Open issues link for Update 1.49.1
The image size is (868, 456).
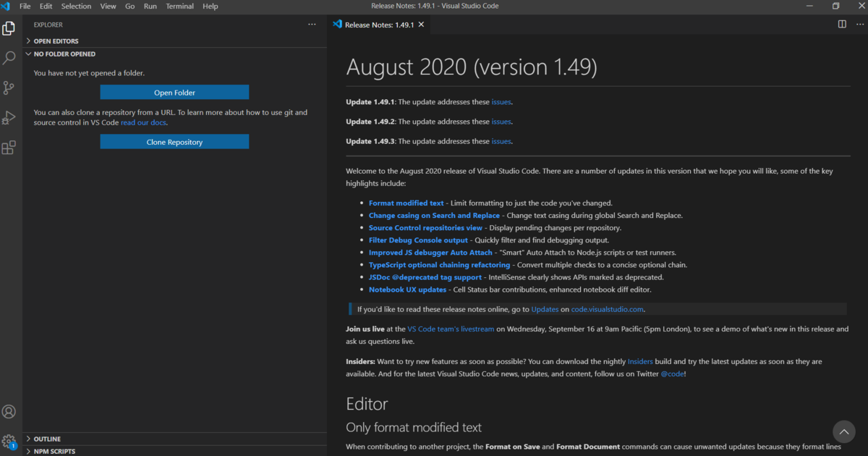[x=501, y=102]
